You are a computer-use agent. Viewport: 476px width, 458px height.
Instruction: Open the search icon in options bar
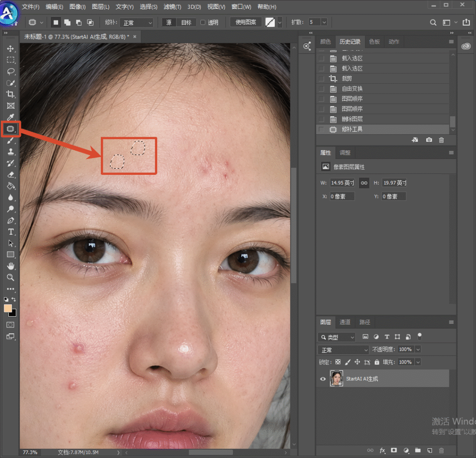433,22
